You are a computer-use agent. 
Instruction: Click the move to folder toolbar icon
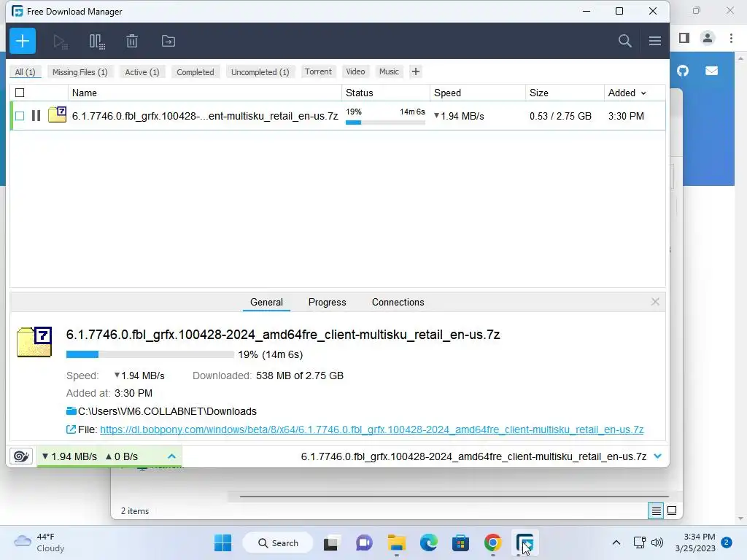[x=169, y=41]
